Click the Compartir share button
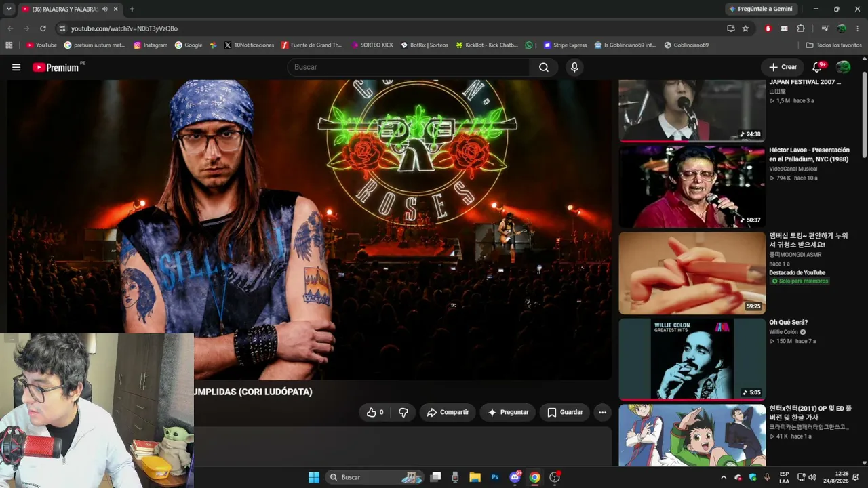The width and height of the screenshot is (868, 488). point(448,412)
